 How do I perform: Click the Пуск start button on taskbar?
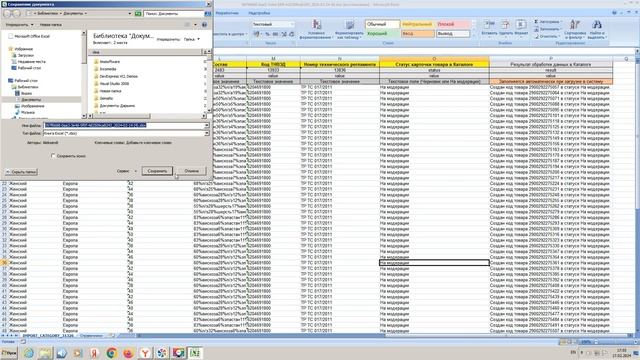(x=9, y=353)
